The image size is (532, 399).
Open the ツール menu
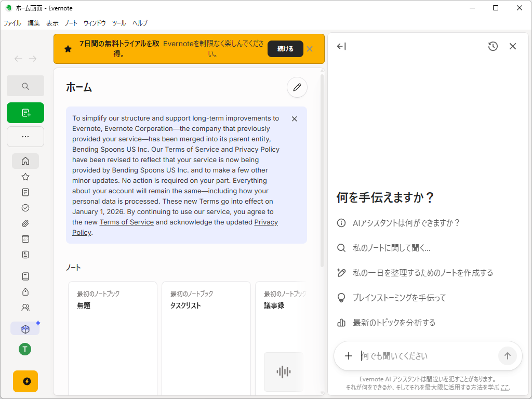pyautogui.click(x=118, y=23)
